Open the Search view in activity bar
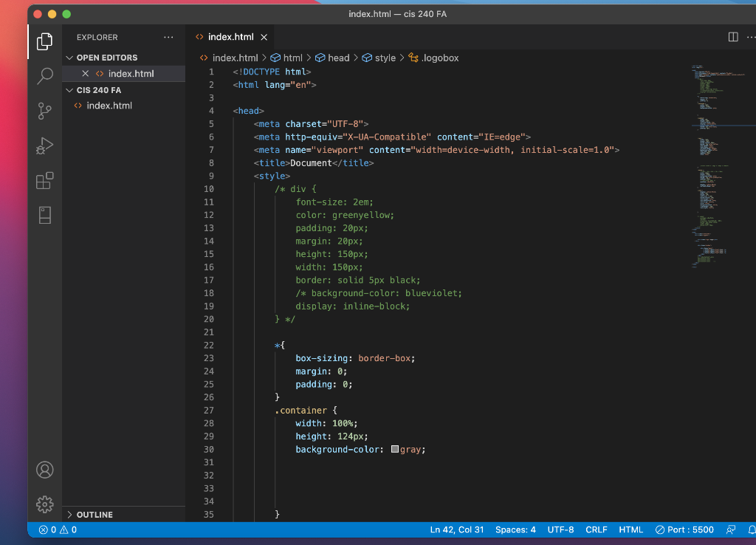The height and width of the screenshot is (545, 756). (44, 76)
